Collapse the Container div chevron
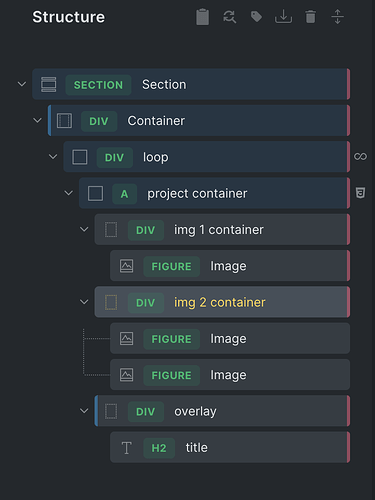Screen dimensions: 375x500 37,120
